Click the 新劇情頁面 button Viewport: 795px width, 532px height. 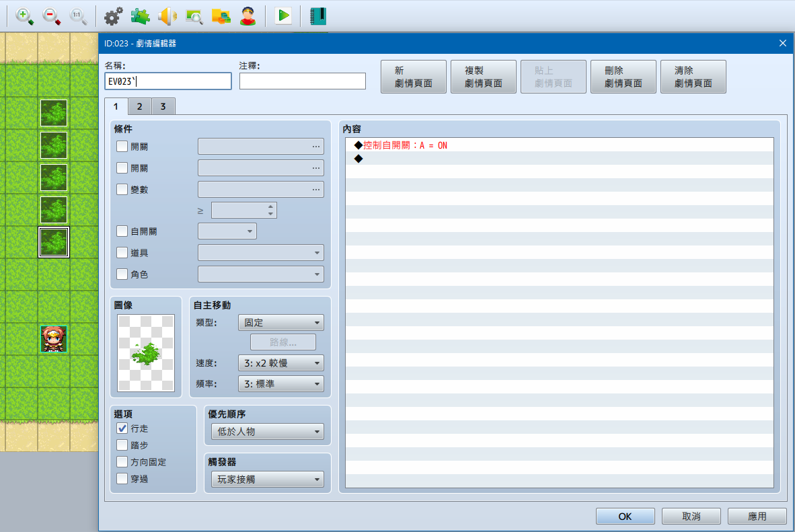pos(414,77)
